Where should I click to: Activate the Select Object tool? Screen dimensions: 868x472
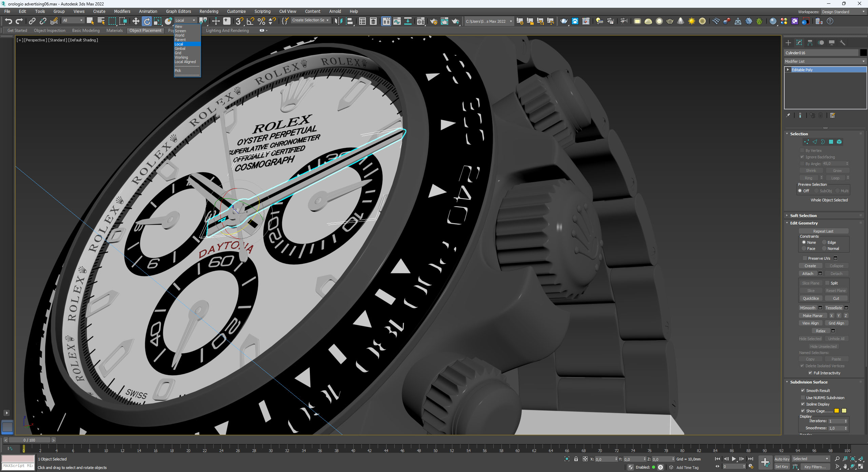tap(90, 21)
